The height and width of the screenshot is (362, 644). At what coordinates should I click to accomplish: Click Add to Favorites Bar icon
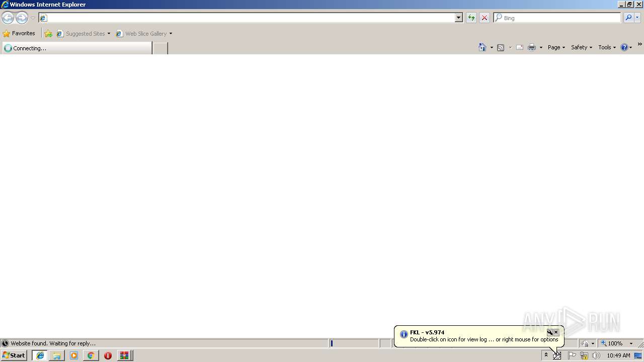pyautogui.click(x=48, y=34)
